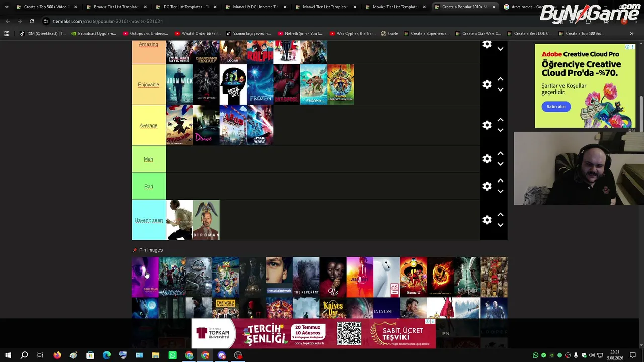
Task: Click Satın alın in Adobe ad
Action: click(x=556, y=106)
